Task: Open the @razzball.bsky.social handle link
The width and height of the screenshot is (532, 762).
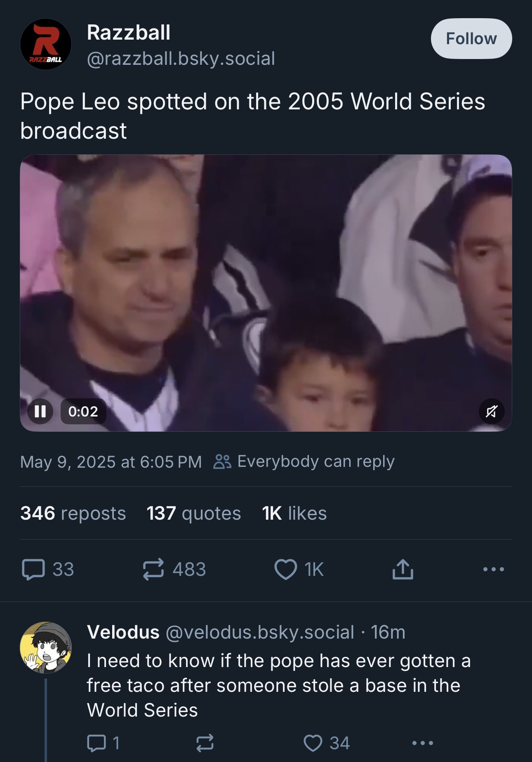Action: point(181,59)
